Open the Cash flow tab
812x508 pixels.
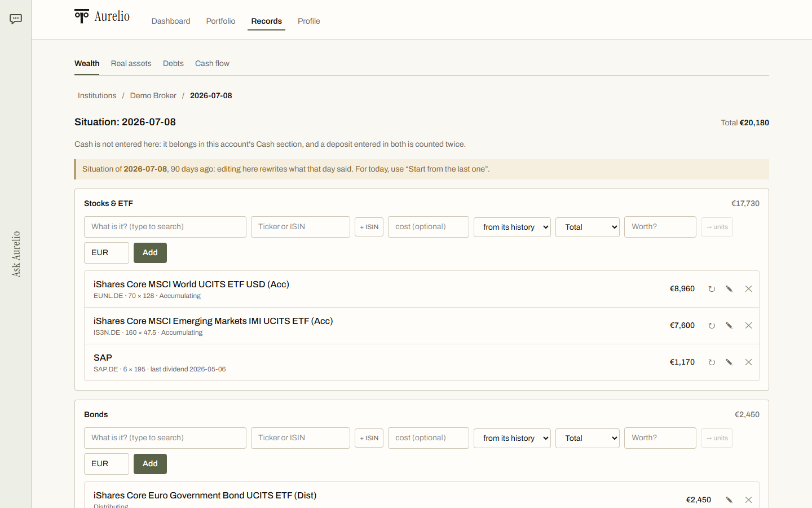click(x=212, y=63)
